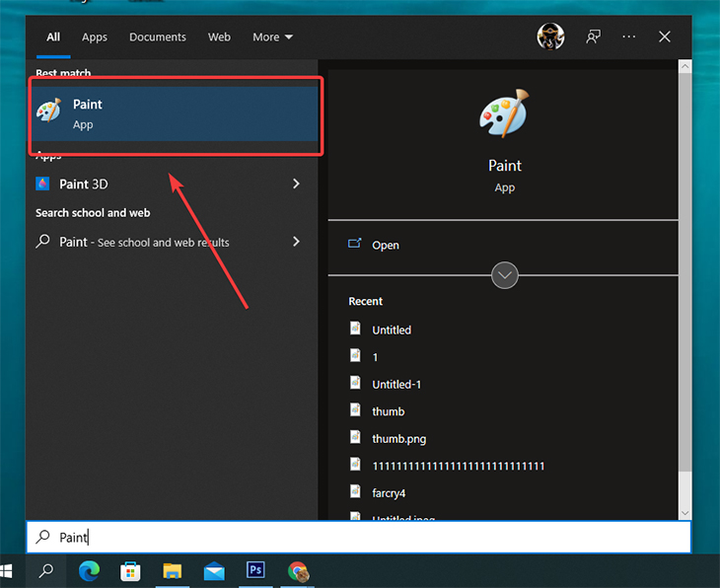Image resolution: width=720 pixels, height=588 pixels.
Task: Close the search panel with the X
Action: coord(665,37)
